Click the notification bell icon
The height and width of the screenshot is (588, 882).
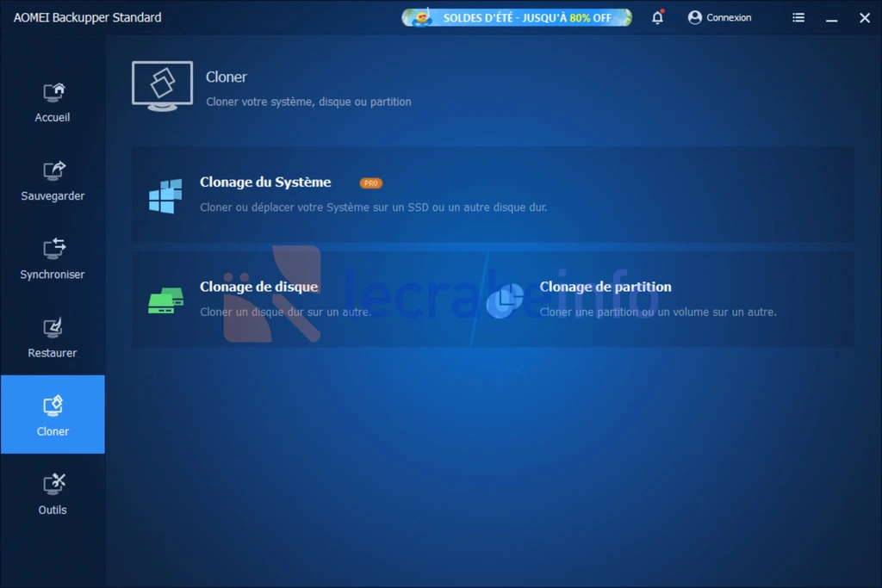click(x=657, y=17)
